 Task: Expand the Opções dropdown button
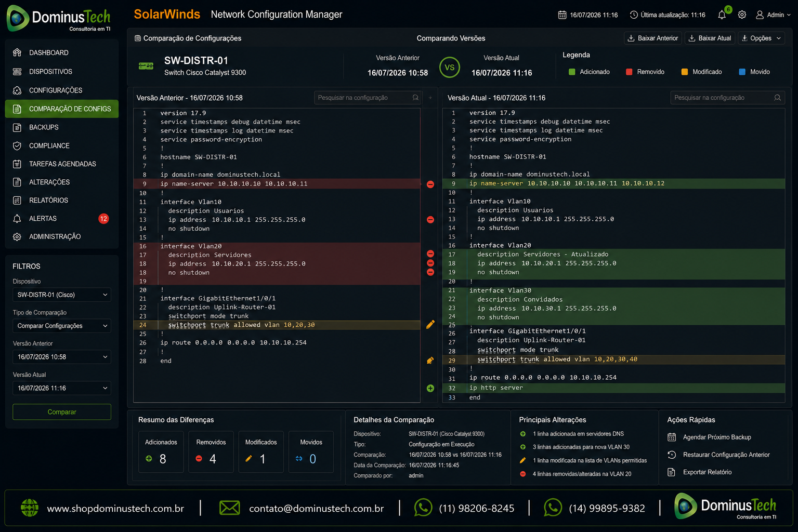click(x=761, y=38)
